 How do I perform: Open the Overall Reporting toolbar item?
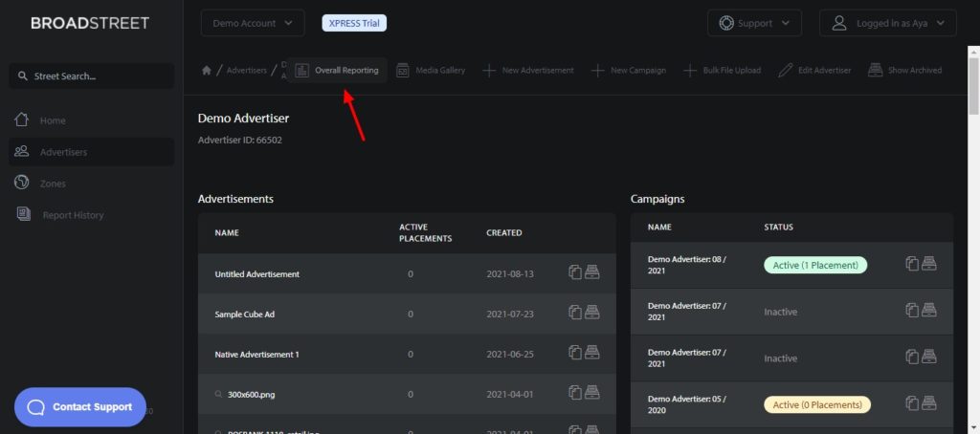(x=337, y=71)
